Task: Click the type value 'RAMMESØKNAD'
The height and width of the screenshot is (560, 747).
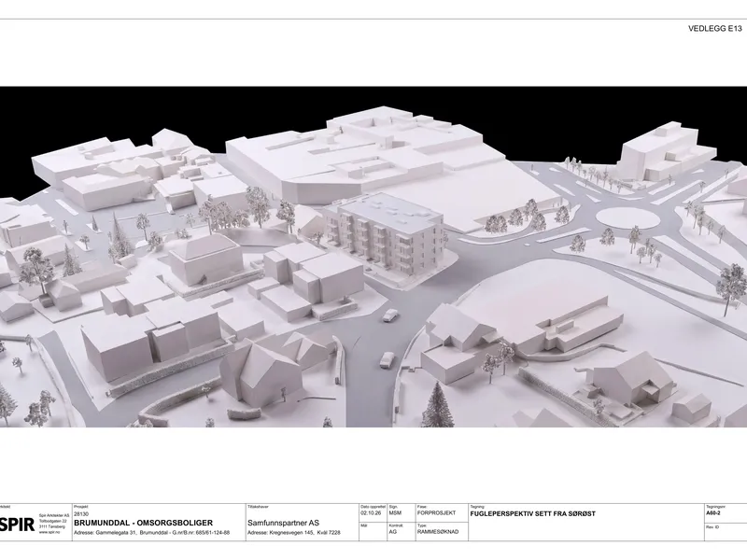Action: [438, 531]
